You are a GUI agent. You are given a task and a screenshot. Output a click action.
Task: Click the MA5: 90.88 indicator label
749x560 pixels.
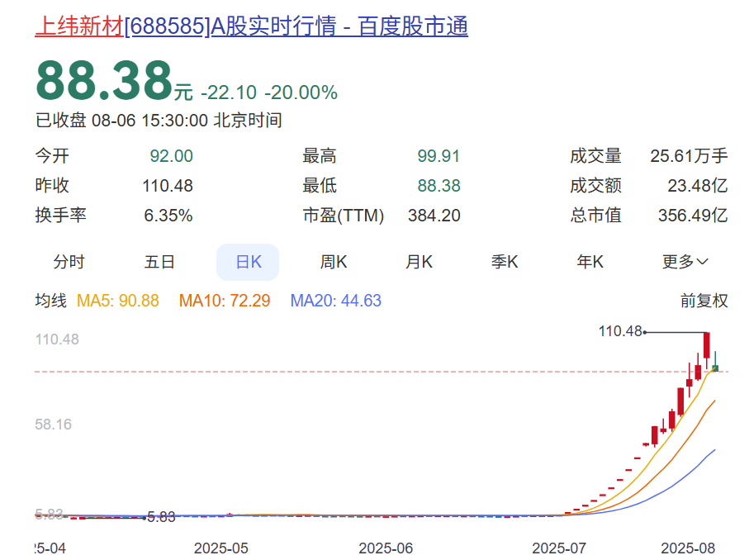tap(117, 301)
